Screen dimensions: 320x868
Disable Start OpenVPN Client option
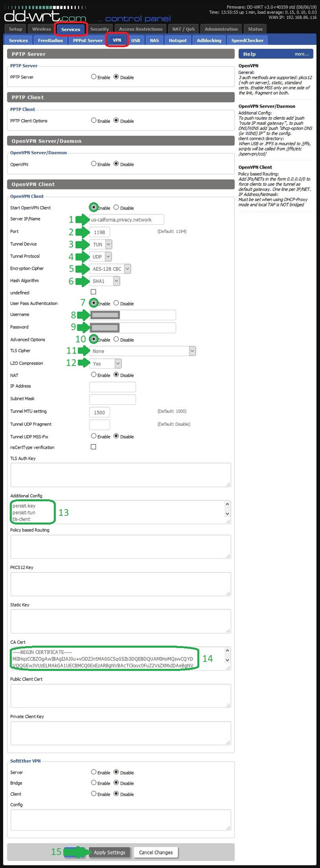[116, 208]
